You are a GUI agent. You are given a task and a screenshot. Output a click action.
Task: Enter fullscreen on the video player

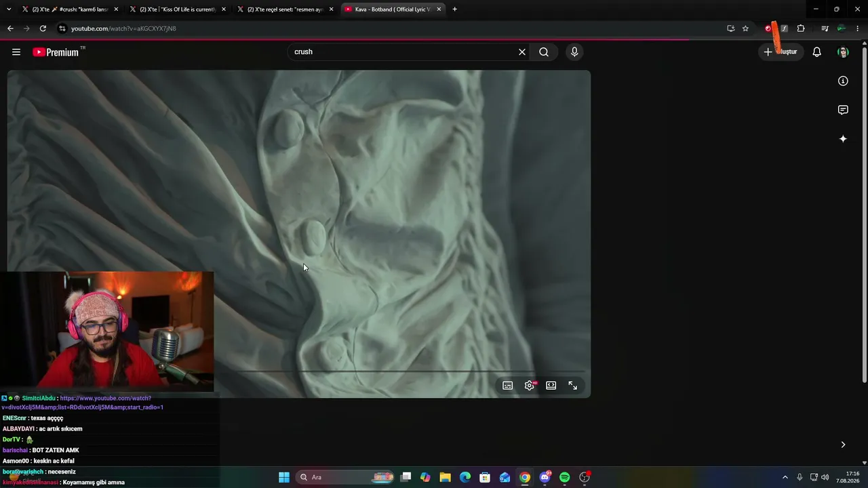coord(573,386)
